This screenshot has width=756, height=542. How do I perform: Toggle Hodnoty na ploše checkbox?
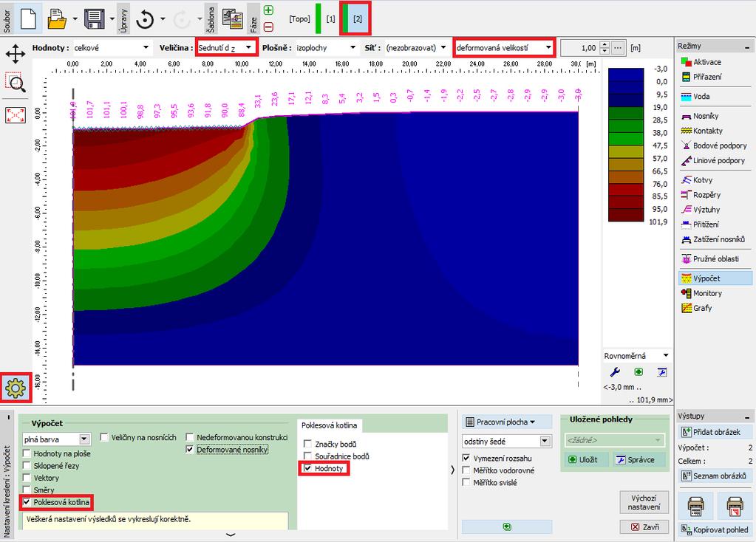pos(27,454)
